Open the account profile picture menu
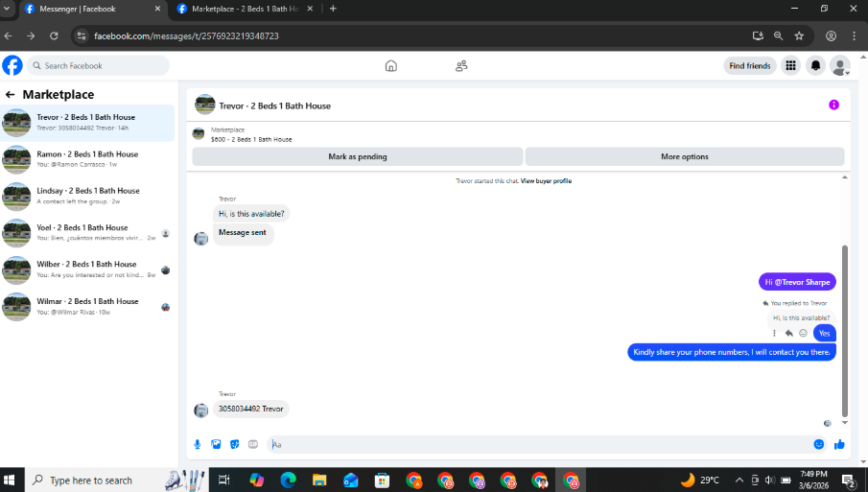Image resolution: width=868 pixels, height=492 pixels. [840, 65]
